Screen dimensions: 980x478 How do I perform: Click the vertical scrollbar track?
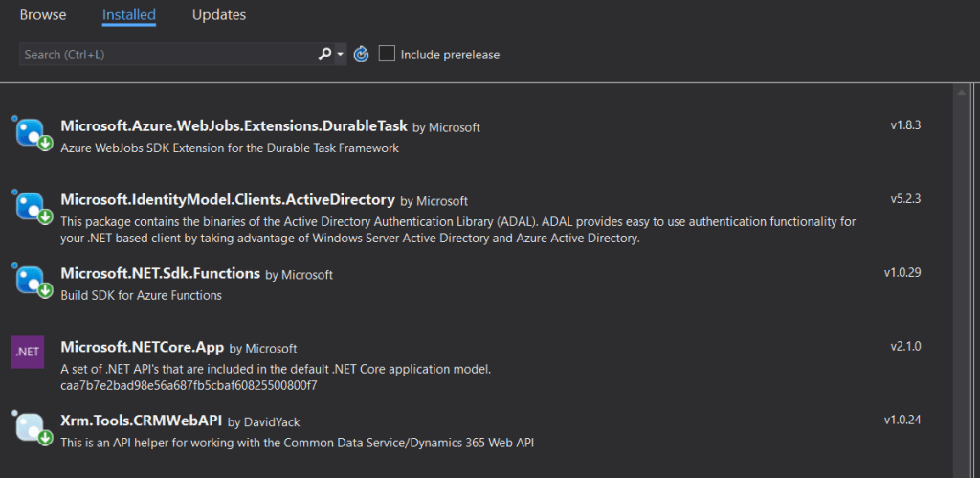pos(960,287)
